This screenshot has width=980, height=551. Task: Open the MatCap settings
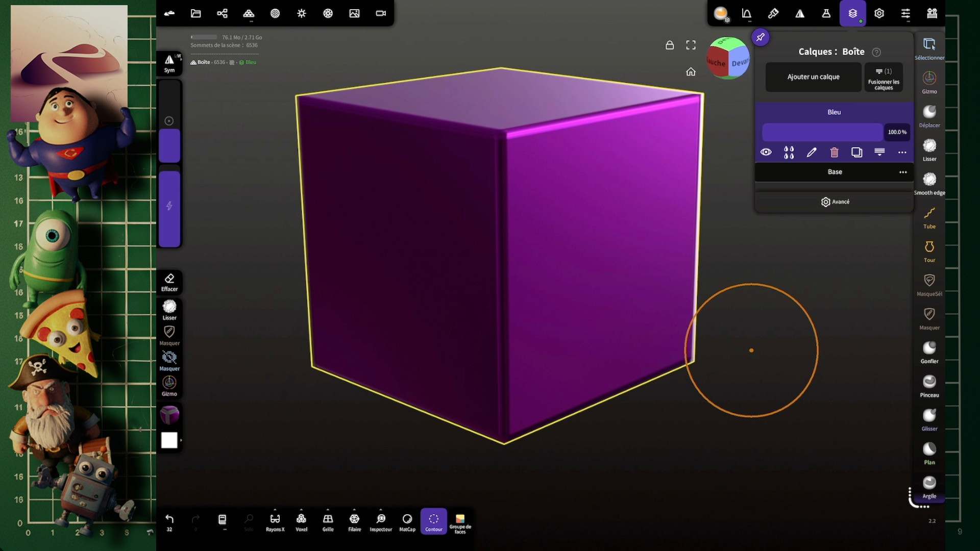407,522
